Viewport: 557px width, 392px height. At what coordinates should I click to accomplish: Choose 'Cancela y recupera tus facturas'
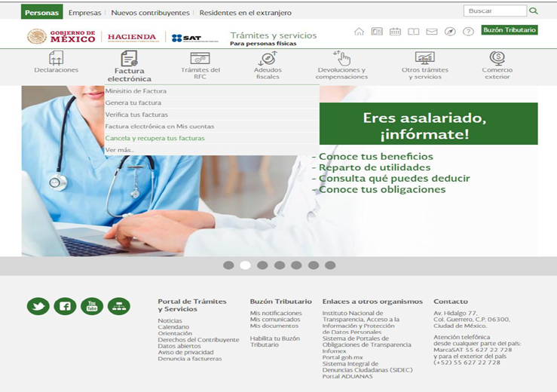pyautogui.click(x=155, y=138)
